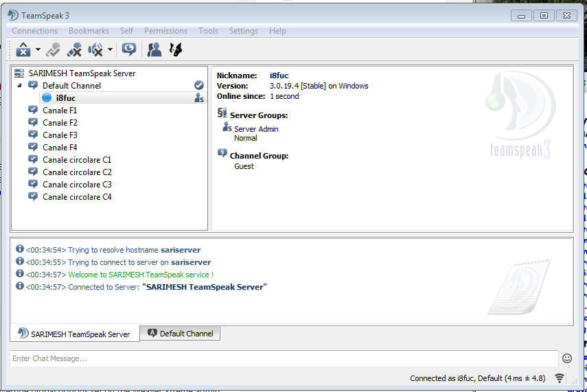Viewport: 587px width, 392px height.
Task: Select SARIMESH TeamSpeak Server tree root
Action: [82, 73]
